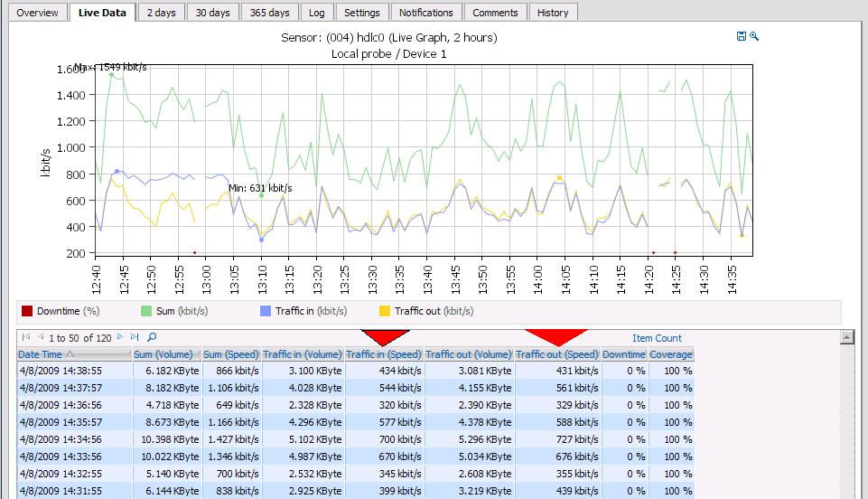Go to previous page of table results

40,338
